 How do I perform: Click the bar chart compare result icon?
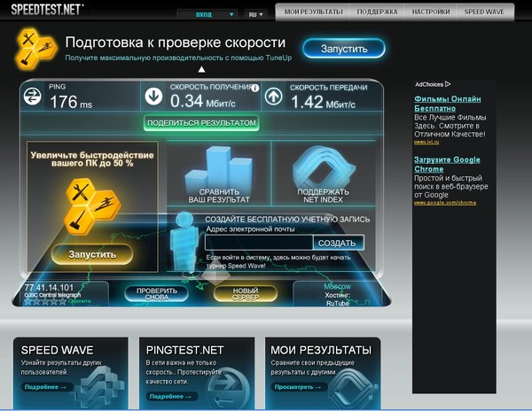pyautogui.click(x=219, y=167)
